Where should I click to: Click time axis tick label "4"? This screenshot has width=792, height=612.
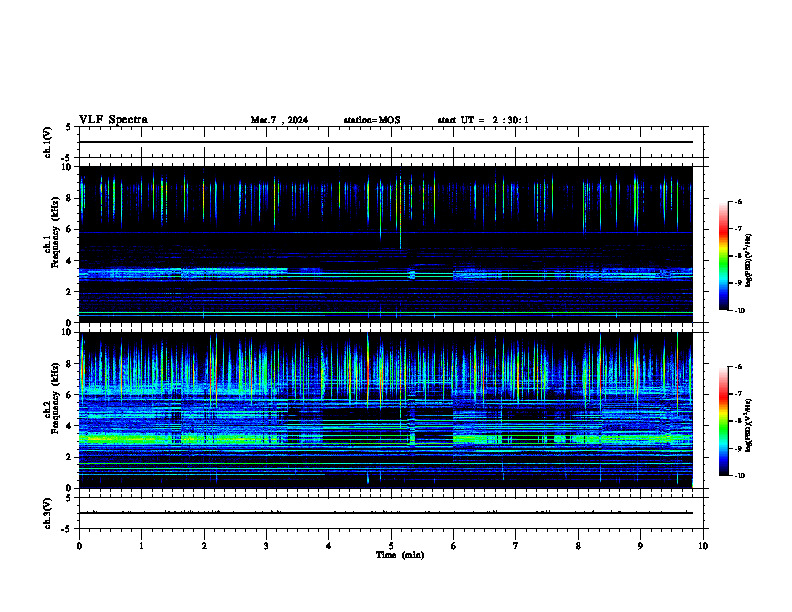tap(328, 546)
